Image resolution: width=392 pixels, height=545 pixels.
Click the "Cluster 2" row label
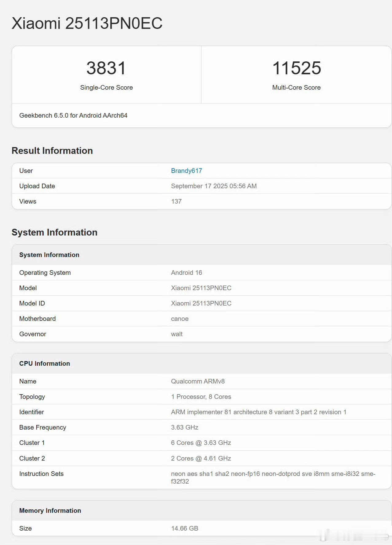tap(32, 458)
